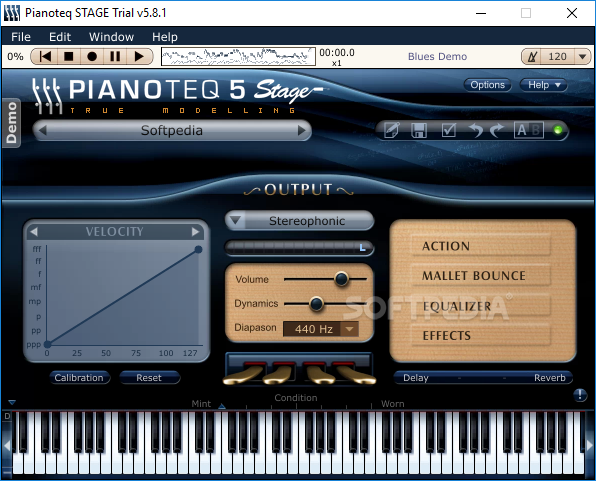Switch velocity panel with left arrow

pyautogui.click(x=34, y=232)
